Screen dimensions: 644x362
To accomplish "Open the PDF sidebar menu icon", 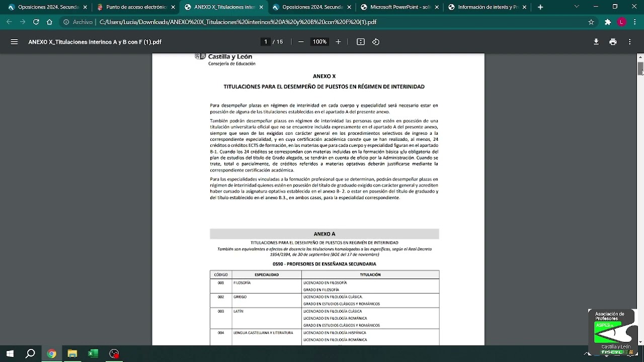I will 14,42.
